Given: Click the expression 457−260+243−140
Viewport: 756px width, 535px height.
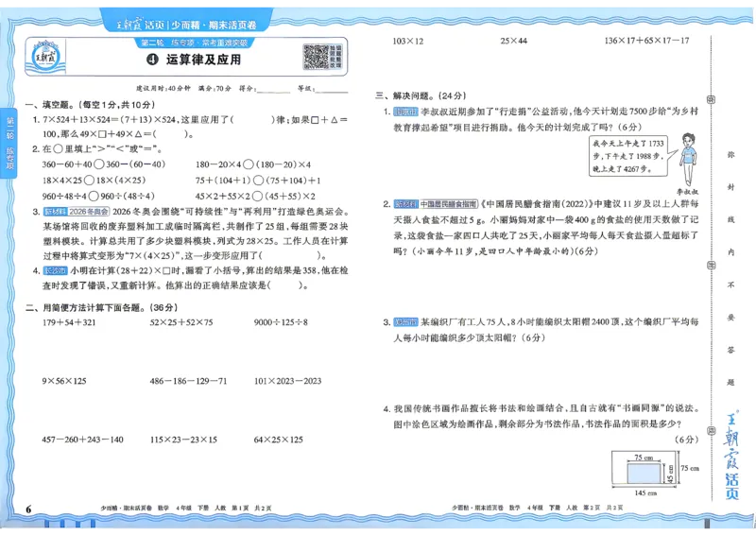Looking at the screenshot, I should tap(82, 440).
